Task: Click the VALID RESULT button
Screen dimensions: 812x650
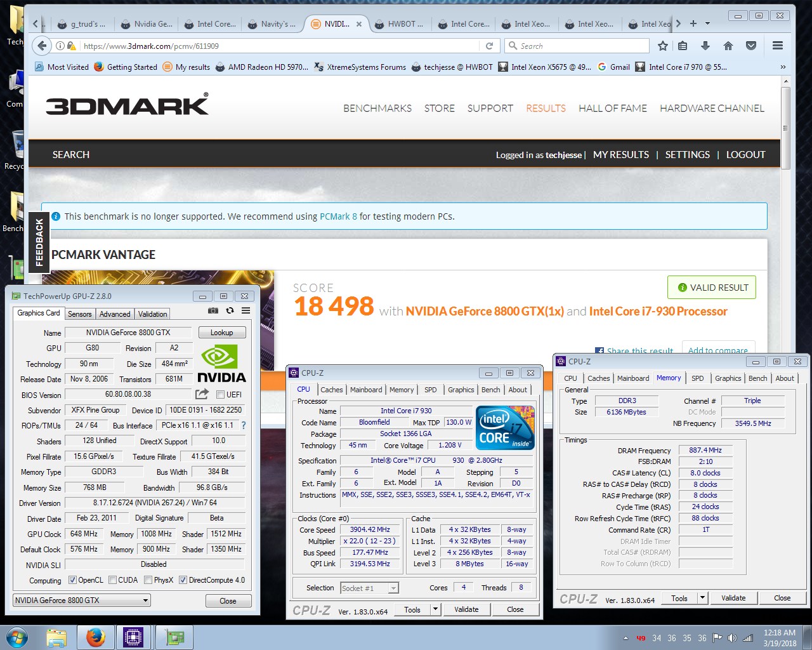Action: click(712, 288)
